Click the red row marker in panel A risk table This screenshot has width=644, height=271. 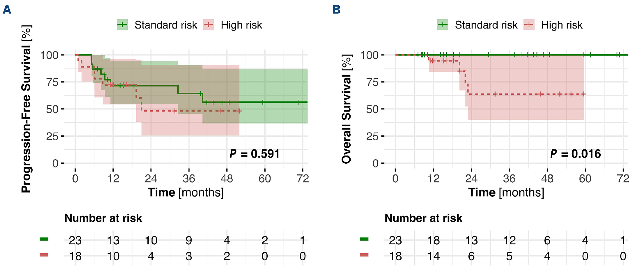click(44, 255)
